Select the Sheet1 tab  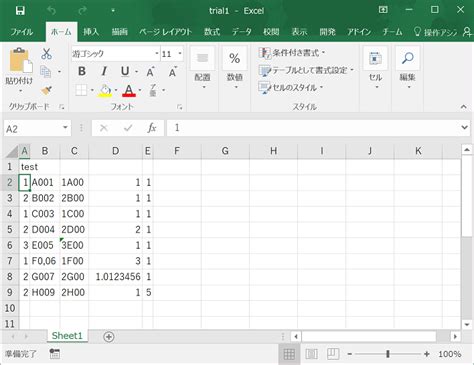click(x=67, y=336)
